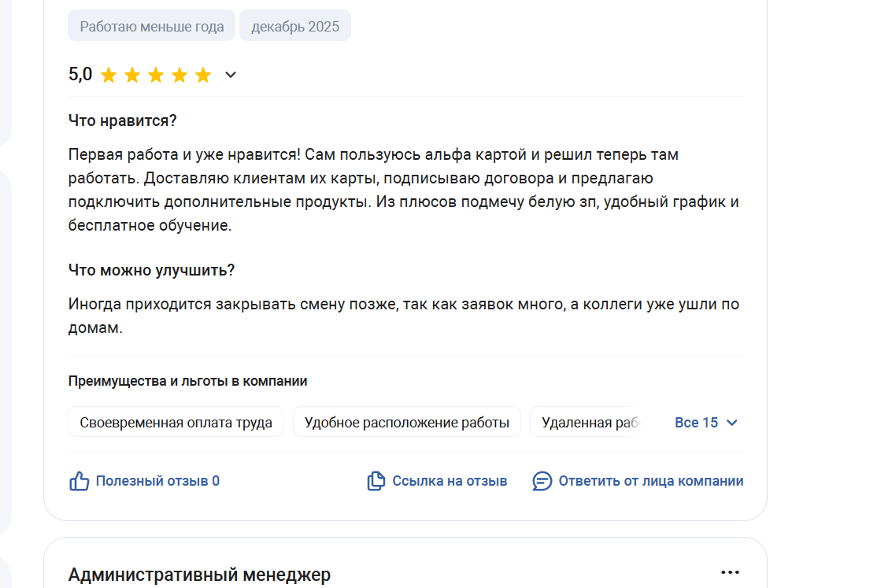Click the second yellow rating star
This screenshot has width=881, height=588.
click(132, 76)
